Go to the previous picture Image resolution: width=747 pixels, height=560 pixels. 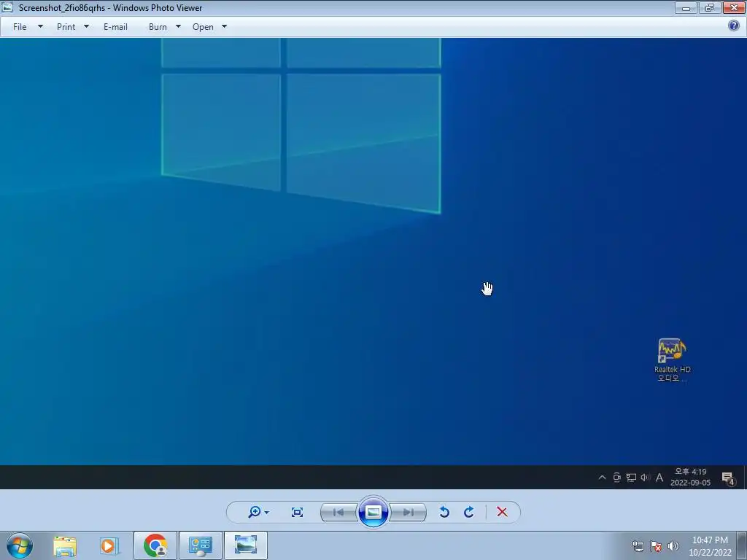339,513
